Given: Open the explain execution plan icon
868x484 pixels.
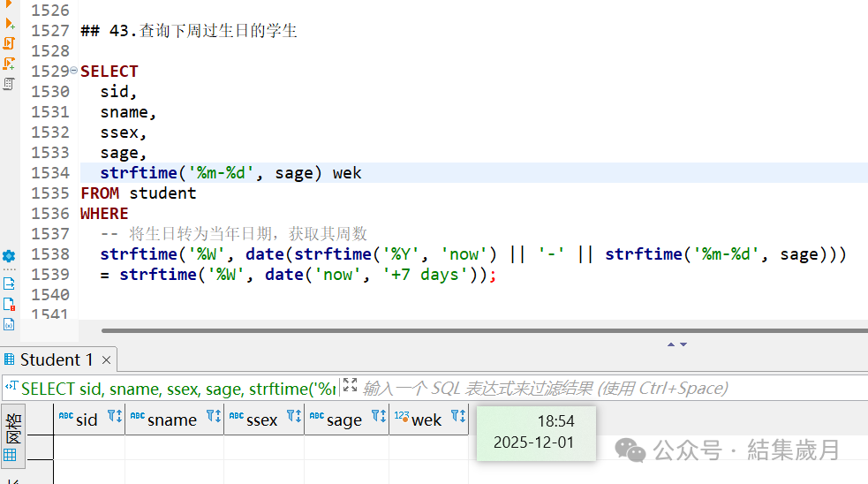Looking at the screenshot, I should (9, 84).
